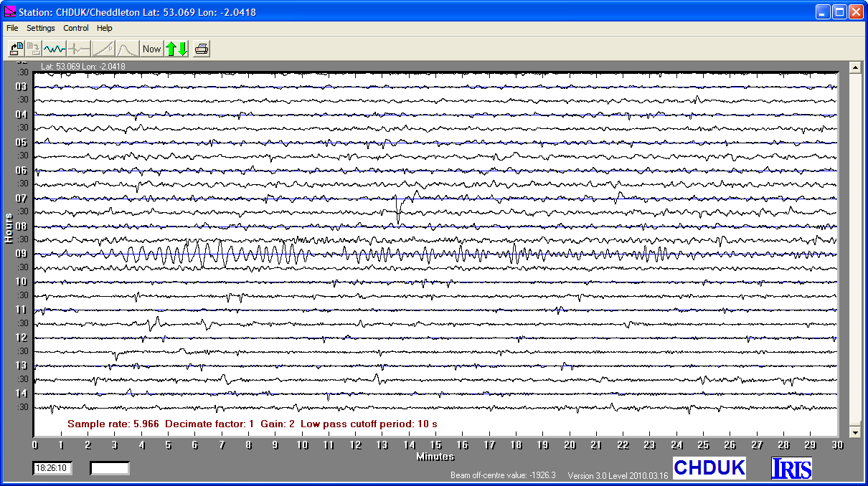Click the 11 hour label

point(21,310)
